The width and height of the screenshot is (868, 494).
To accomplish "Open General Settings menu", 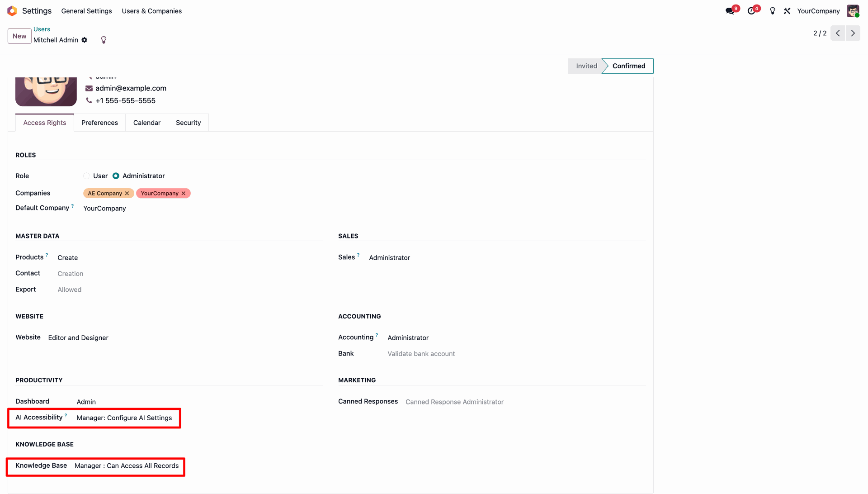I will pos(86,11).
